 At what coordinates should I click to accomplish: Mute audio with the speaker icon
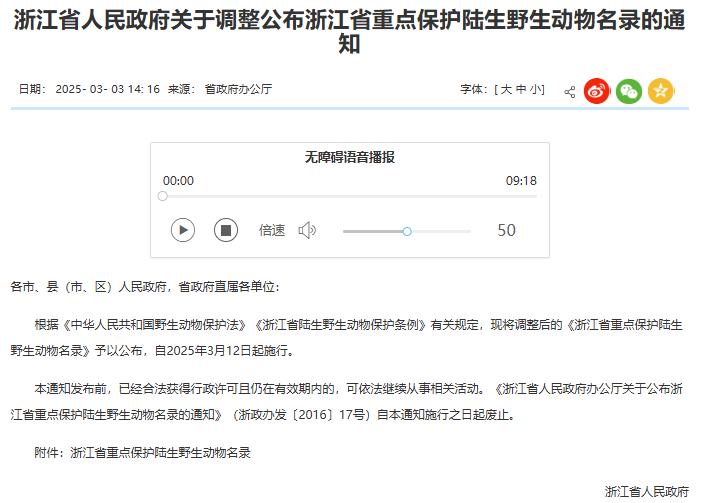coord(307,230)
